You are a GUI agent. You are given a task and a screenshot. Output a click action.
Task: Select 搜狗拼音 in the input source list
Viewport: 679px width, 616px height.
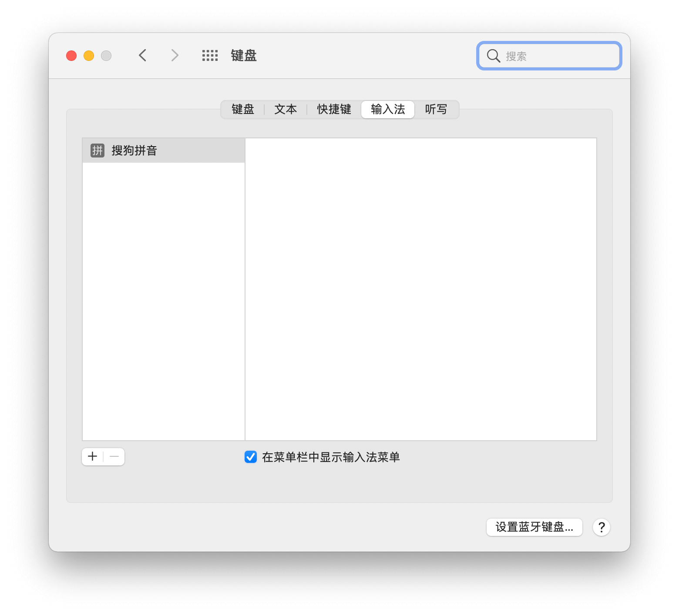[x=164, y=151]
